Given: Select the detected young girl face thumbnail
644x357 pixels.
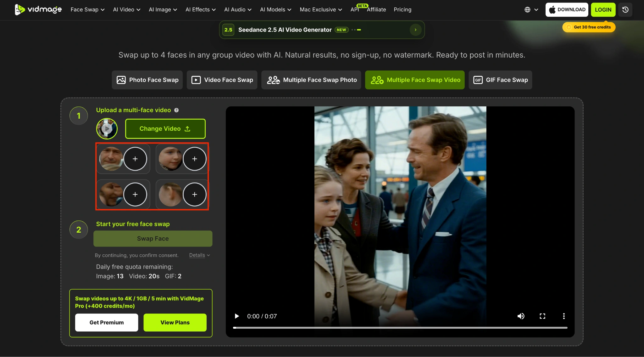Looking at the screenshot, I should coord(170,159).
